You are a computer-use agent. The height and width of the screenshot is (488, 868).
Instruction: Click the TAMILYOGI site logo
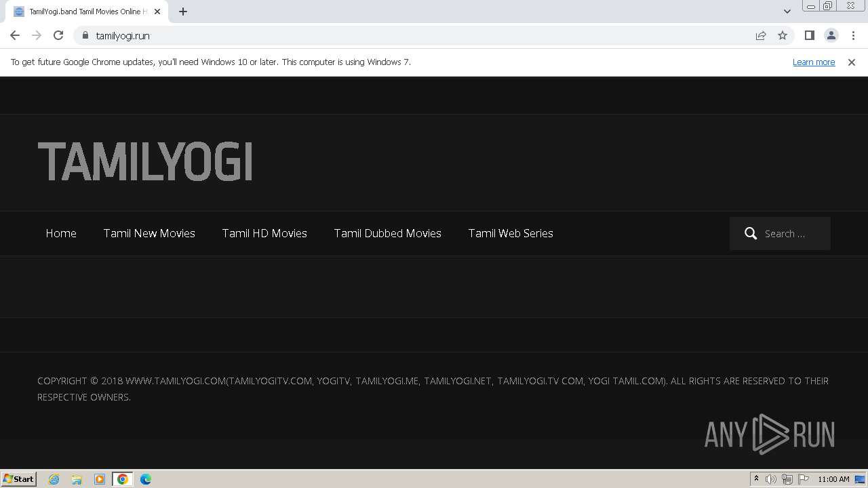(x=145, y=161)
